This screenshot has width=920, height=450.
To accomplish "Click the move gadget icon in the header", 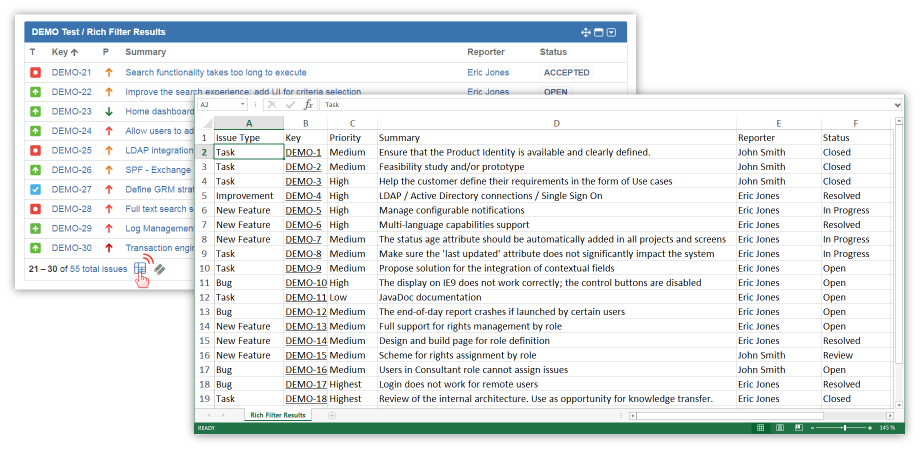I will tap(586, 32).
